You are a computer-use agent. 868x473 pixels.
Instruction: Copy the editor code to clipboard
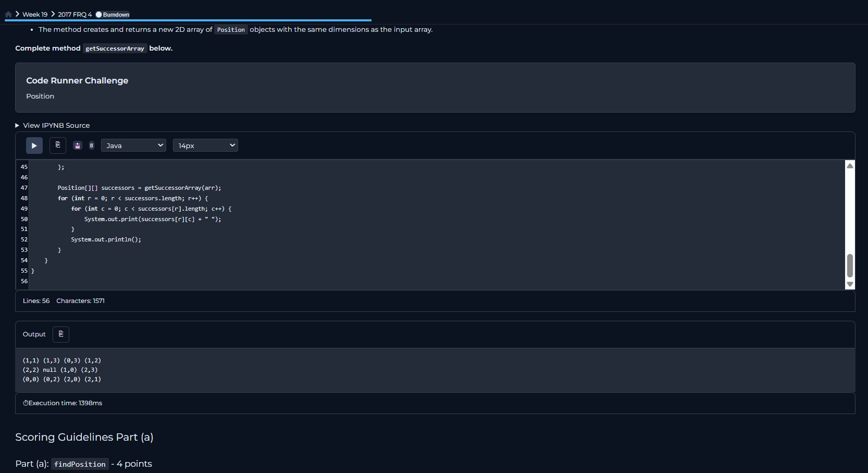58,145
